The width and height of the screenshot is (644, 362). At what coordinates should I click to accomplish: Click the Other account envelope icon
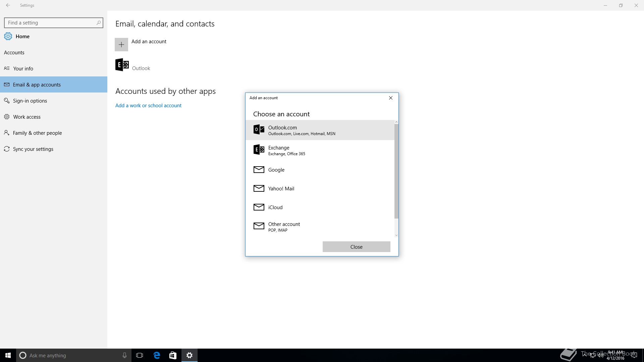(259, 226)
